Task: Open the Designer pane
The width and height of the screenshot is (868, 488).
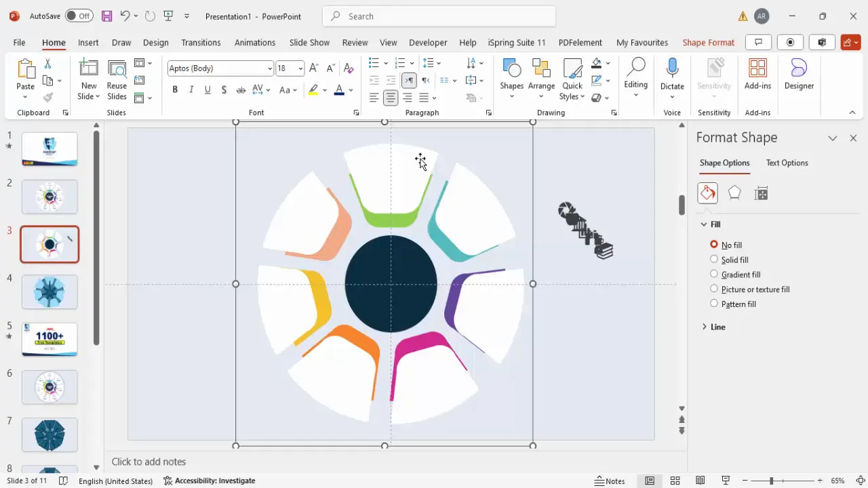Action: click(x=799, y=75)
